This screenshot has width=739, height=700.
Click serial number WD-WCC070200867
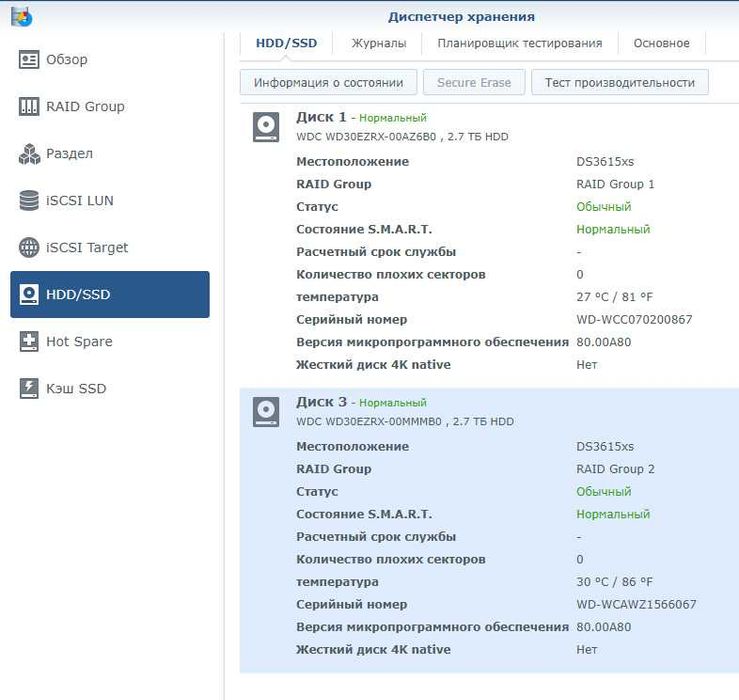coord(634,320)
